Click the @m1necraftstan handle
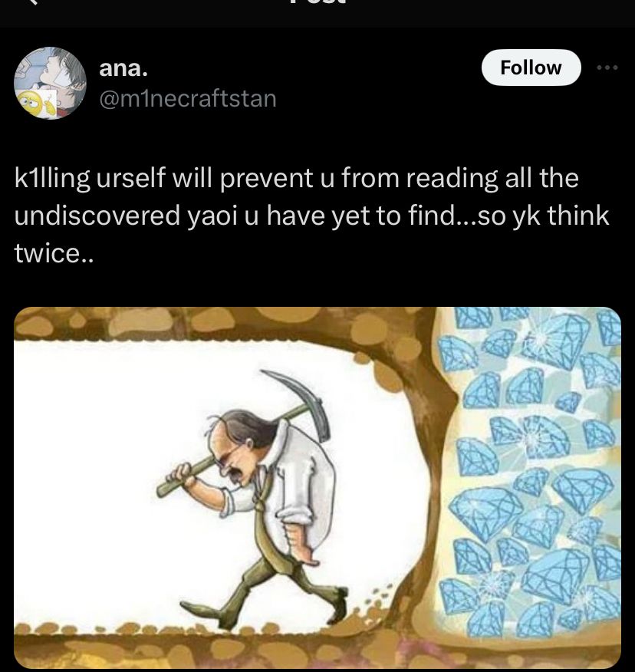This screenshot has height=672, width=635. [188, 98]
